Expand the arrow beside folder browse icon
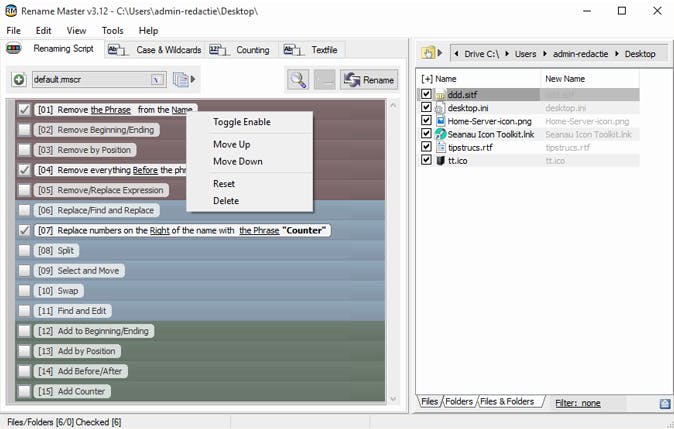This screenshot has height=429, width=674. 440,53
